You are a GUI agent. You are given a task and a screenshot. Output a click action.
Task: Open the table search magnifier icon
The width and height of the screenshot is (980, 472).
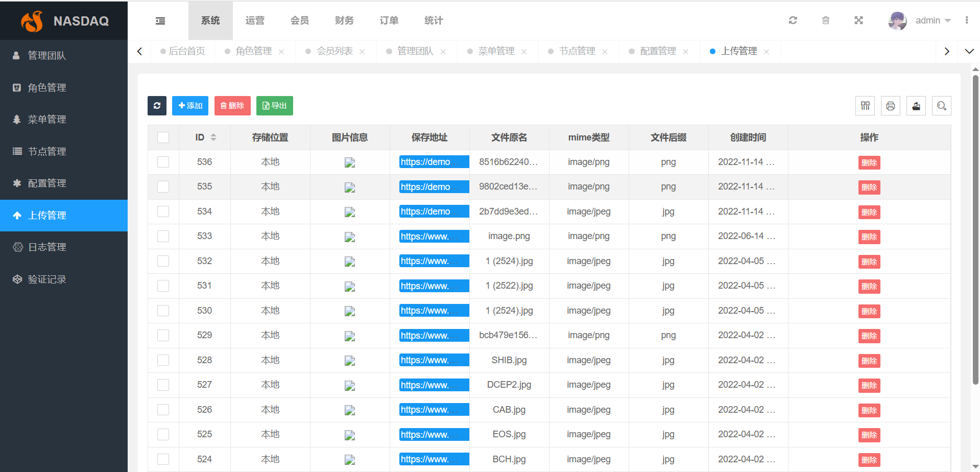pos(942,106)
